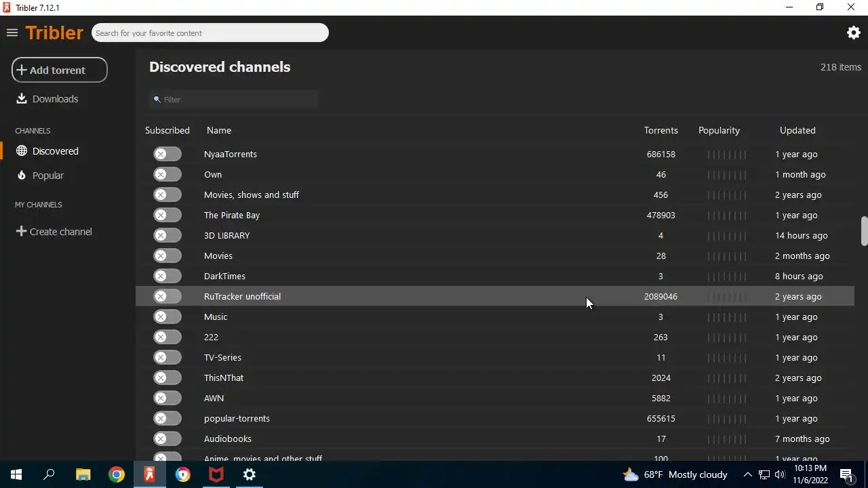Click the Downloads arrow icon in sidebar
Image resolution: width=868 pixels, height=488 pixels.
[x=22, y=99]
